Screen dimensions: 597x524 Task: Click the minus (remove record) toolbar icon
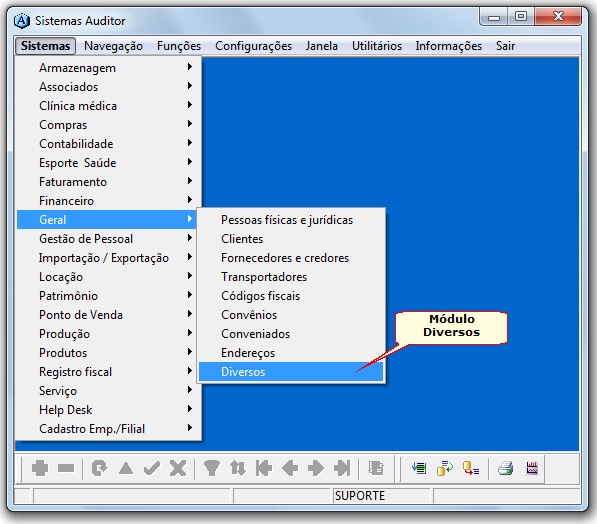(x=66, y=468)
